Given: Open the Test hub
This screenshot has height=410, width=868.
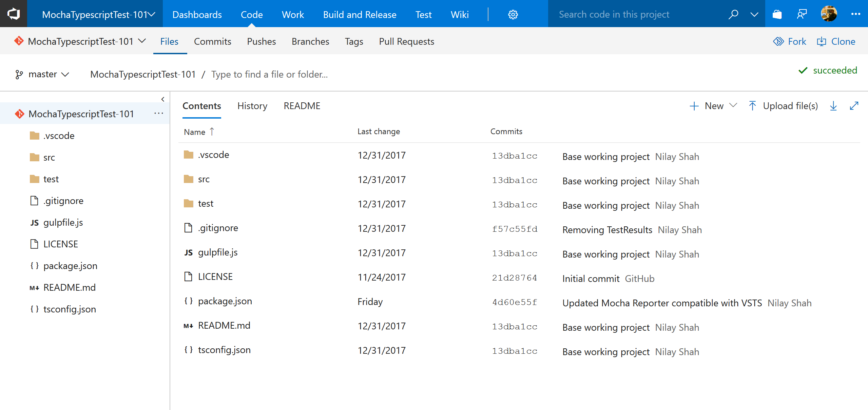Looking at the screenshot, I should click(423, 15).
